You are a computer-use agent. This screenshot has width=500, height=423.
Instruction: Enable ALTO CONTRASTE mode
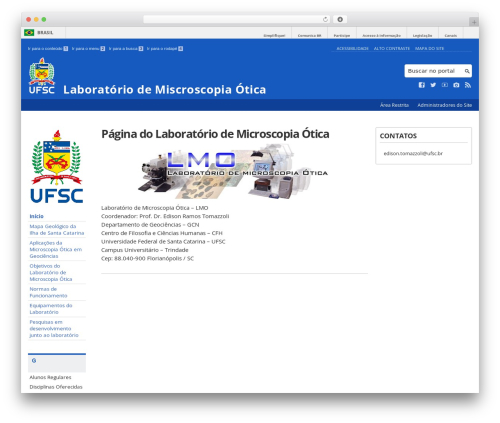click(x=392, y=49)
